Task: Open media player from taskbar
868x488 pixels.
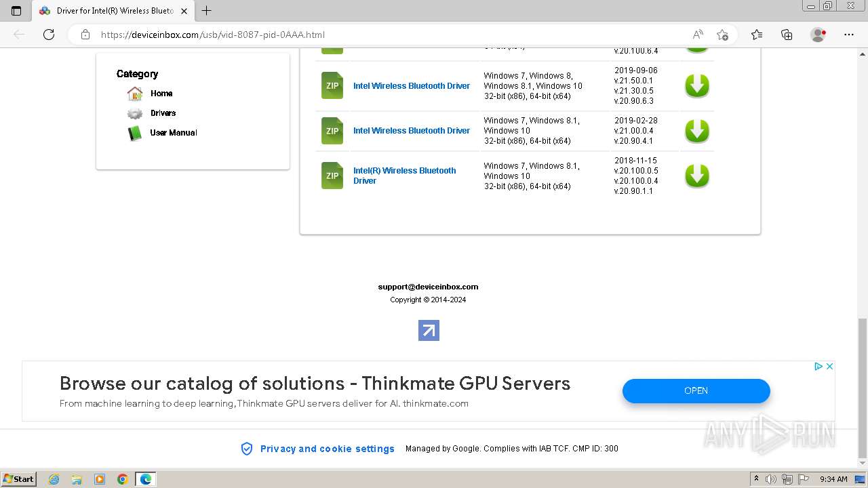Action: [100, 479]
